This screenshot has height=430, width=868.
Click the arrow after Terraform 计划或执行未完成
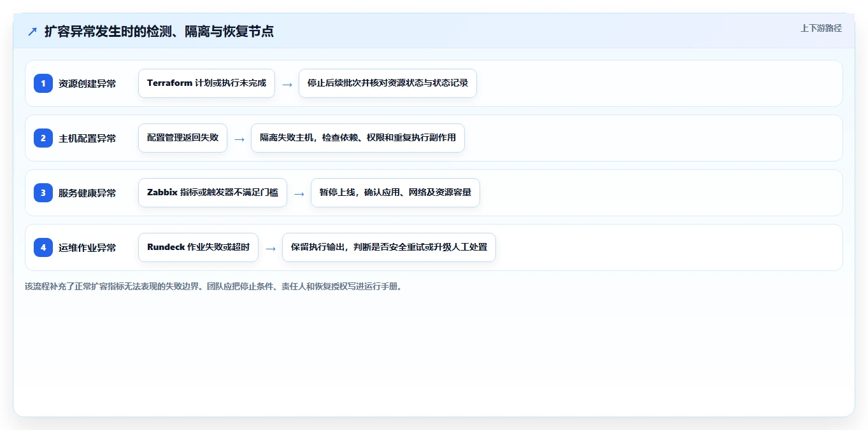click(287, 84)
